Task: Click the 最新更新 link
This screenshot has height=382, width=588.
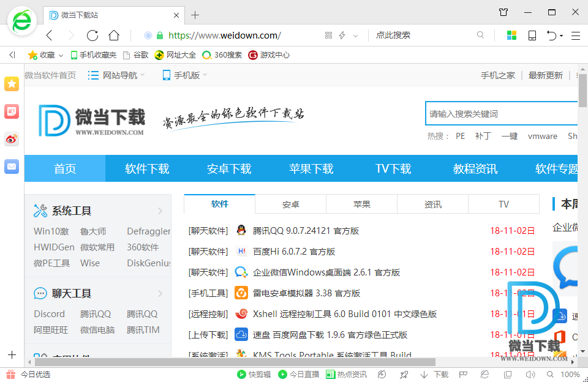Action: click(545, 75)
